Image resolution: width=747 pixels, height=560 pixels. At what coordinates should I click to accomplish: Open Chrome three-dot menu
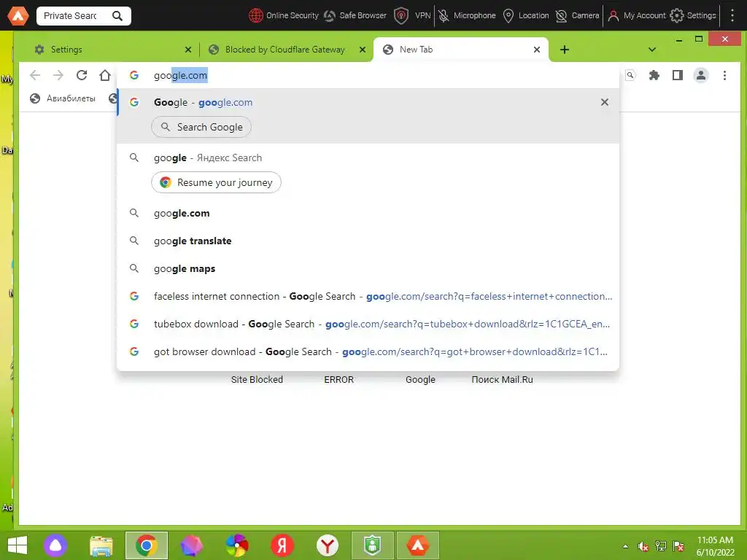click(724, 75)
